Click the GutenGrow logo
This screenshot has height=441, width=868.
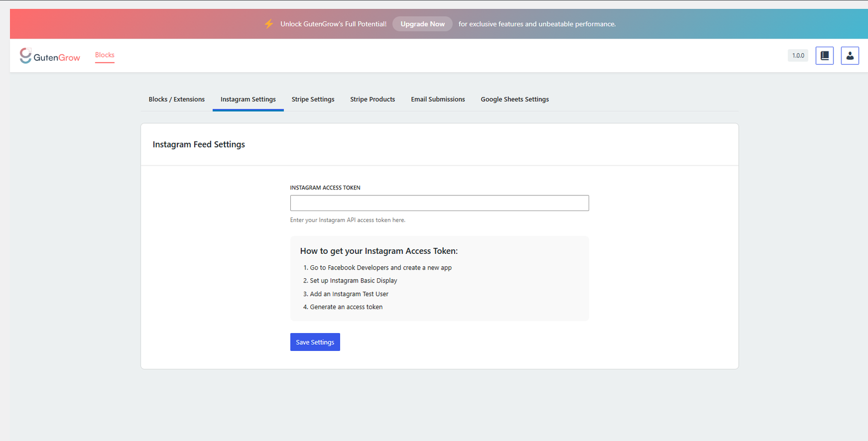(x=50, y=56)
